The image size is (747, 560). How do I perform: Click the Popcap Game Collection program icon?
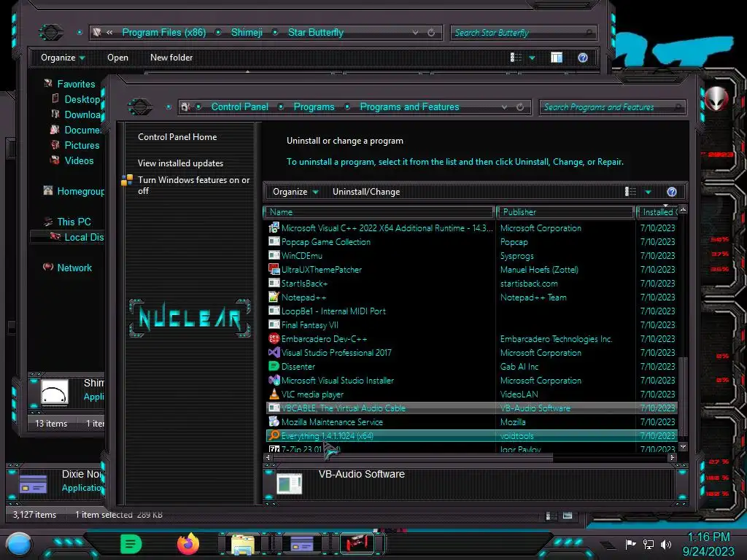point(274,241)
